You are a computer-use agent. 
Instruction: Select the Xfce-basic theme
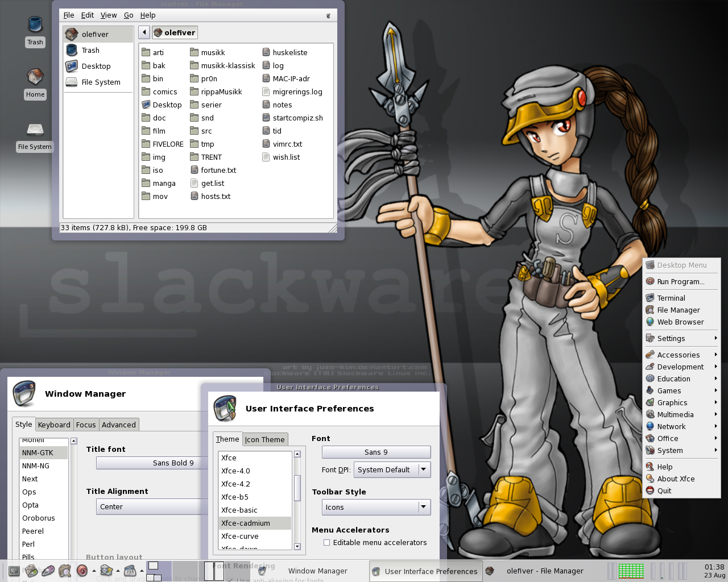[255, 510]
